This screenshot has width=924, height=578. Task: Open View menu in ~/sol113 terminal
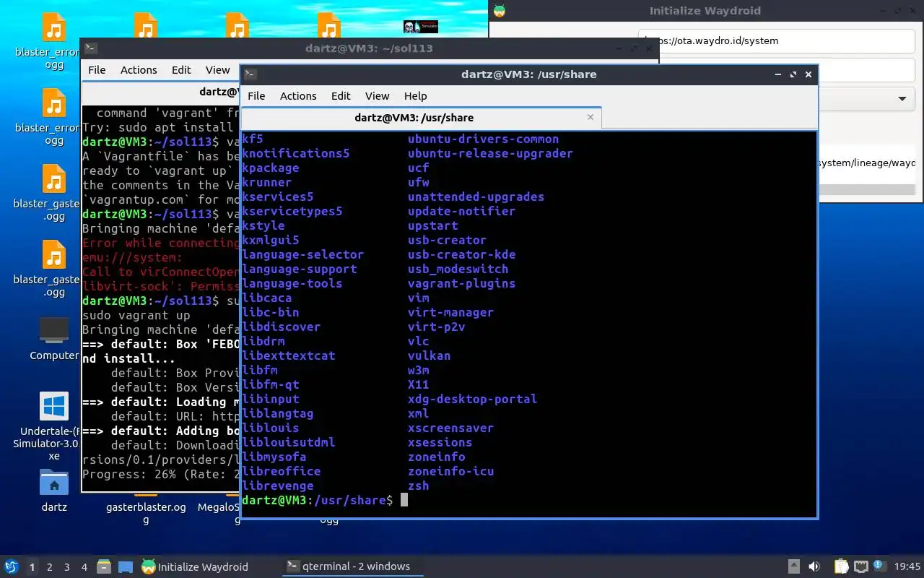217,70
